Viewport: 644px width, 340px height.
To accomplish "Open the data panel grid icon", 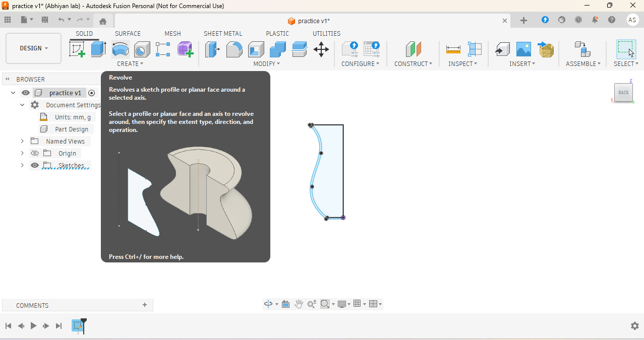I will click(x=8, y=20).
